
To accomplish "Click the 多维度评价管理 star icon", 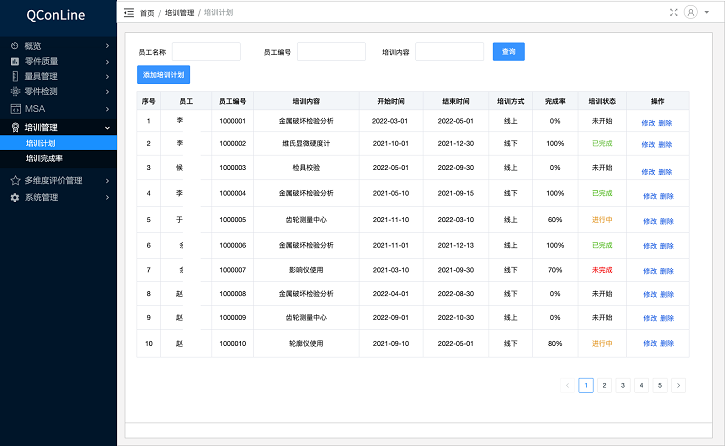I will pos(14,181).
